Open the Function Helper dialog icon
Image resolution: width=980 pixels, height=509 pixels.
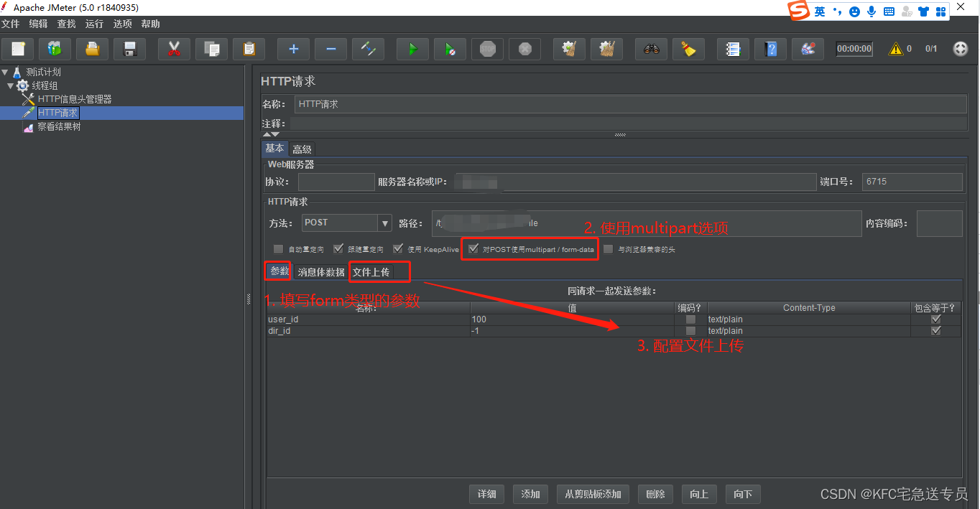[x=733, y=49]
